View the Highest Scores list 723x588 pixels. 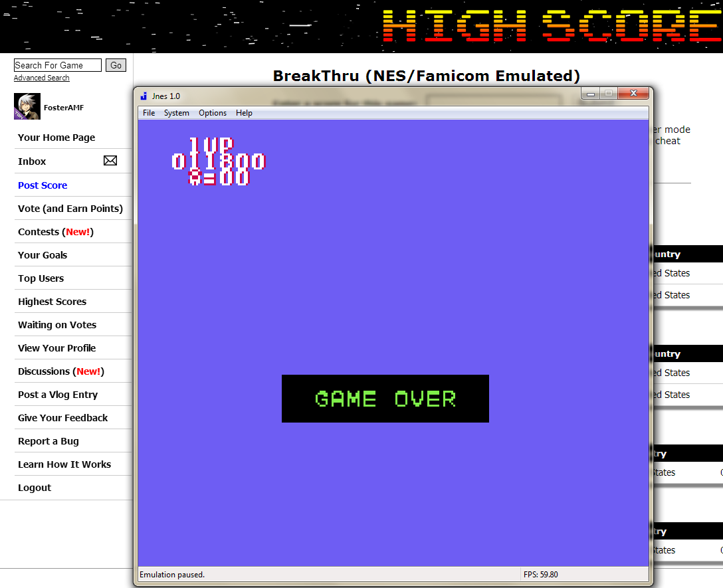click(x=52, y=302)
